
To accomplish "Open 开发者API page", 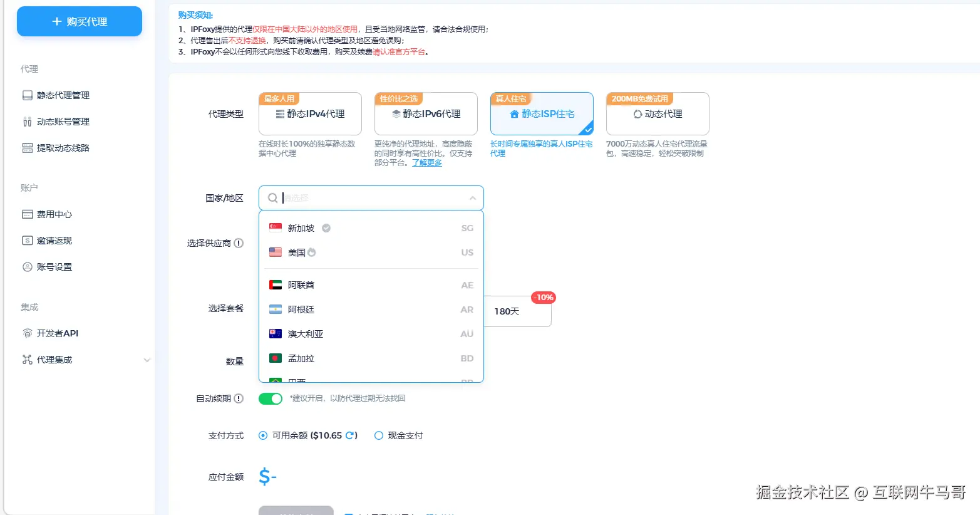I will [x=58, y=333].
